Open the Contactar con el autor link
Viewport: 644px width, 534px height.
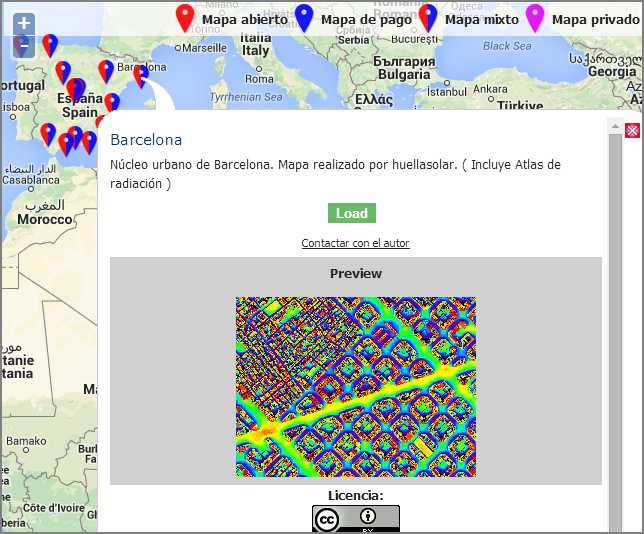(x=355, y=243)
